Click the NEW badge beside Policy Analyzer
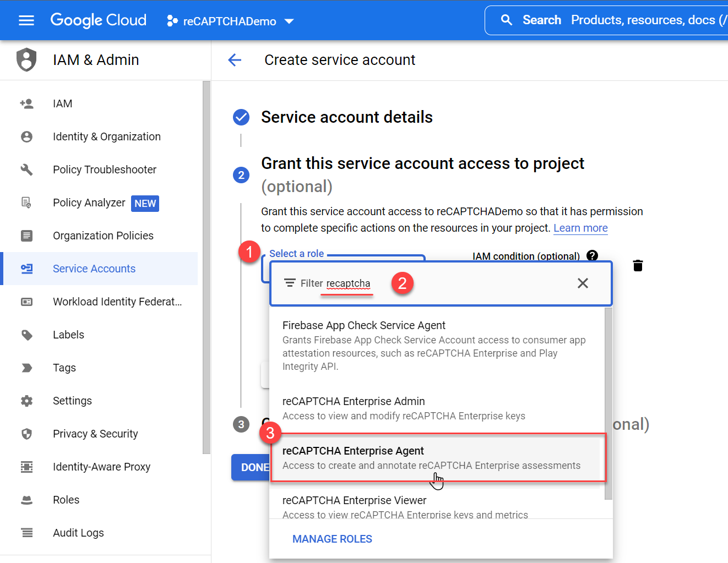This screenshot has height=563, width=728. (x=145, y=204)
